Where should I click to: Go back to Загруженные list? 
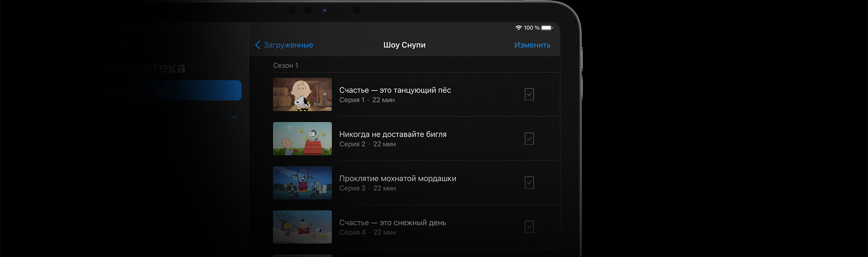point(284,45)
